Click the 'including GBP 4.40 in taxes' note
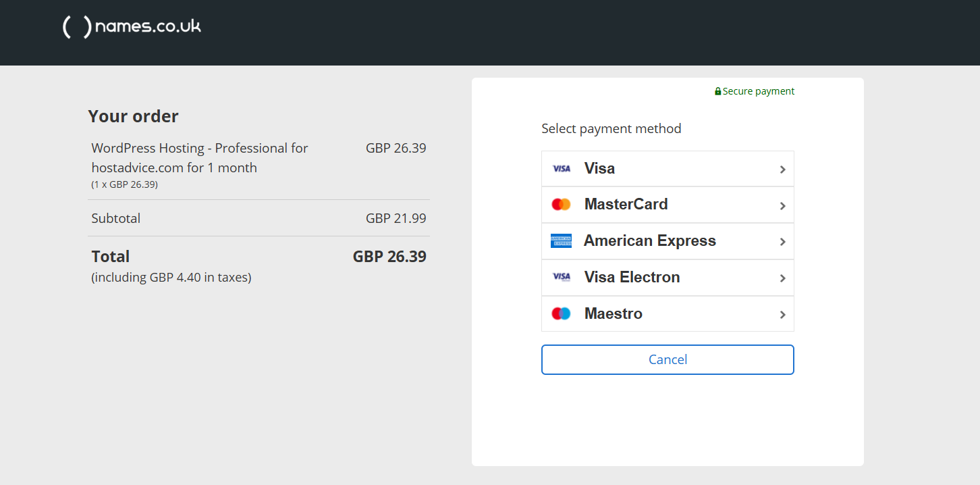Viewport: 980px width, 485px height. coord(171,278)
